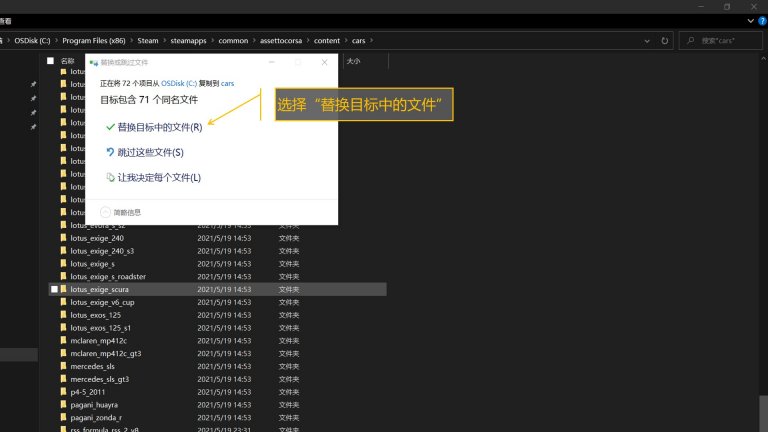This screenshot has width=768, height=432.
Task: Click folder icon of lotus_exige_240
Action: (63, 238)
